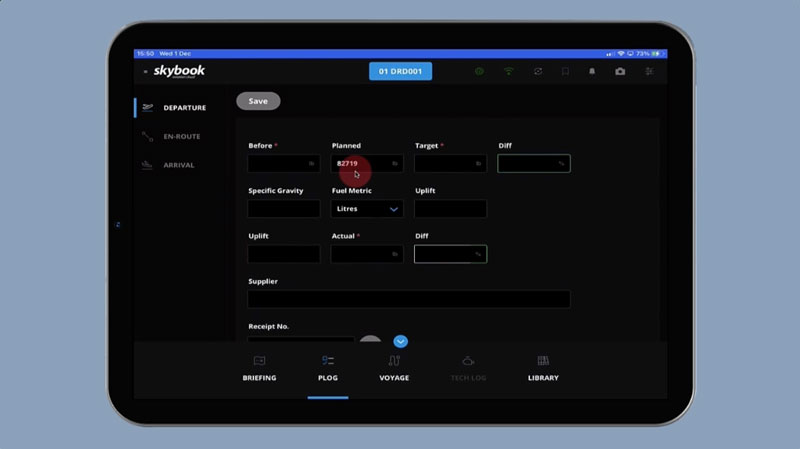Screen dimensions: 800x449
Task: Open the settings sliders icon
Action: pyautogui.click(x=649, y=72)
